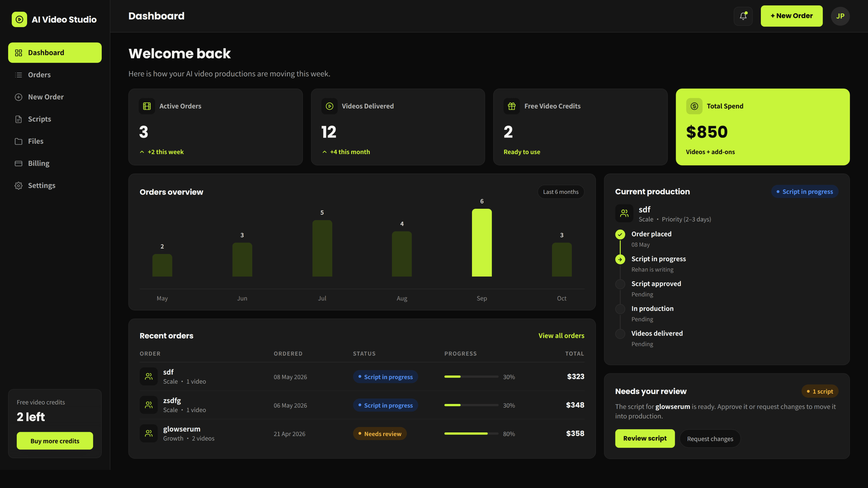Click the Settings gear icon in sidebar
This screenshot has width=868, height=488.
click(x=18, y=185)
